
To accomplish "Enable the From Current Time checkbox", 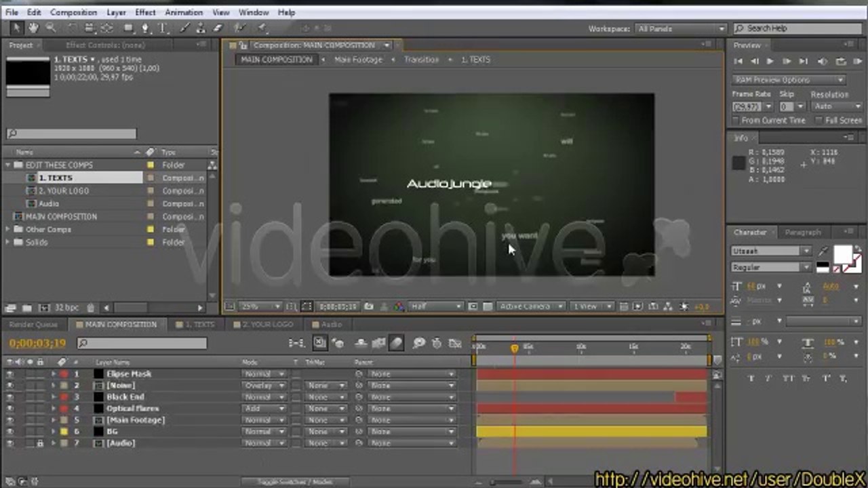I will click(736, 120).
